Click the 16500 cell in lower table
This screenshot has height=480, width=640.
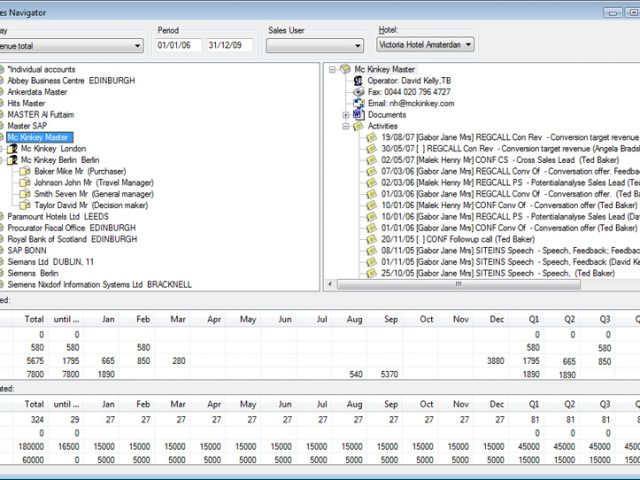click(x=69, y=447)
